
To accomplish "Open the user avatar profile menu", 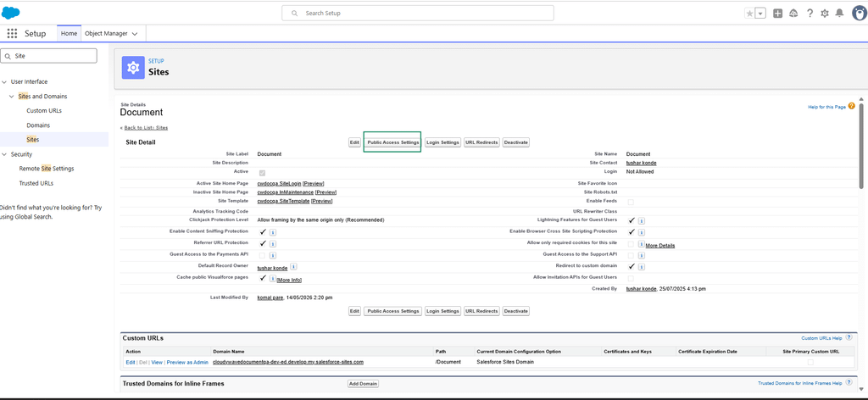I will pyautogui.click(x=860, y=14).
